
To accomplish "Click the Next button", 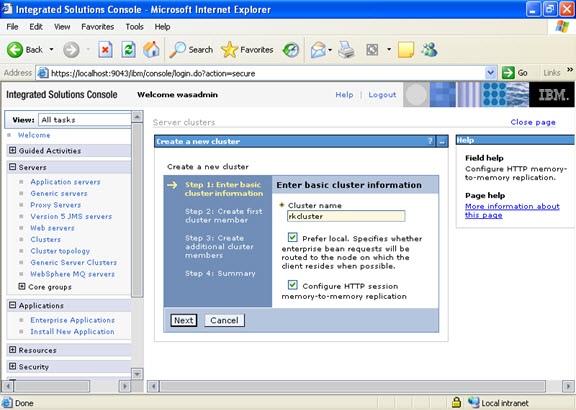I will 184,320.
